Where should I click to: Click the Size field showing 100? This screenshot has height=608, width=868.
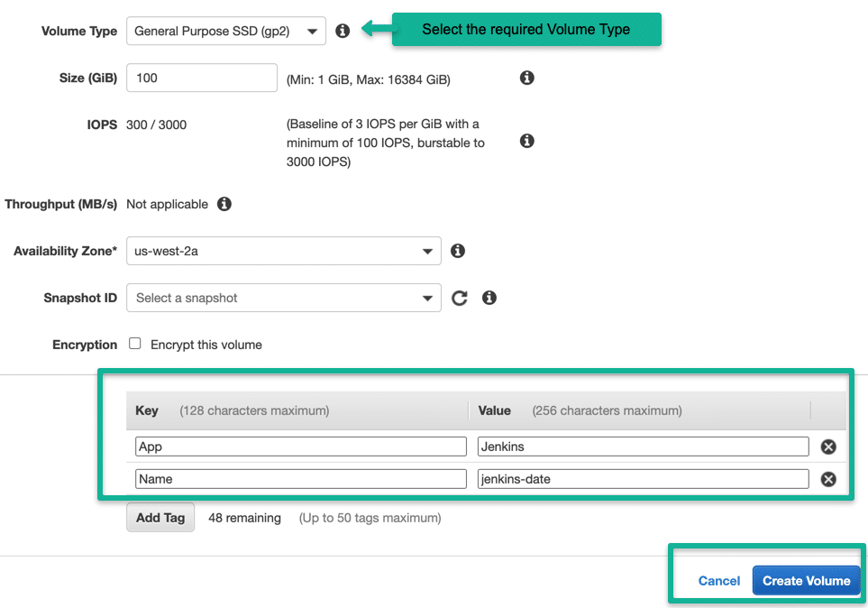(x=201, y=78)
